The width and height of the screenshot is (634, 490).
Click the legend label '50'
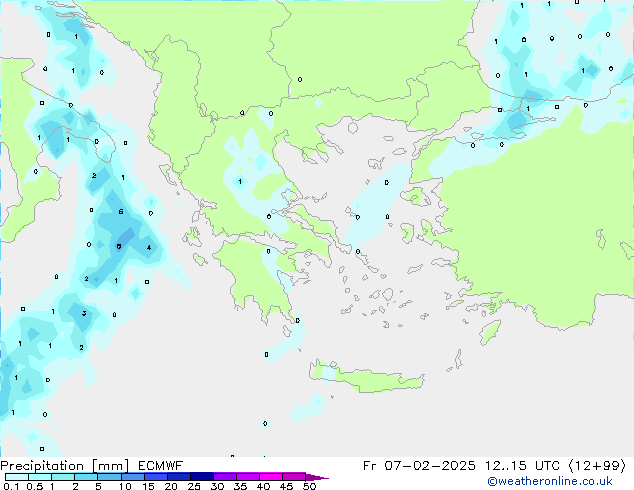pos(309,486)
